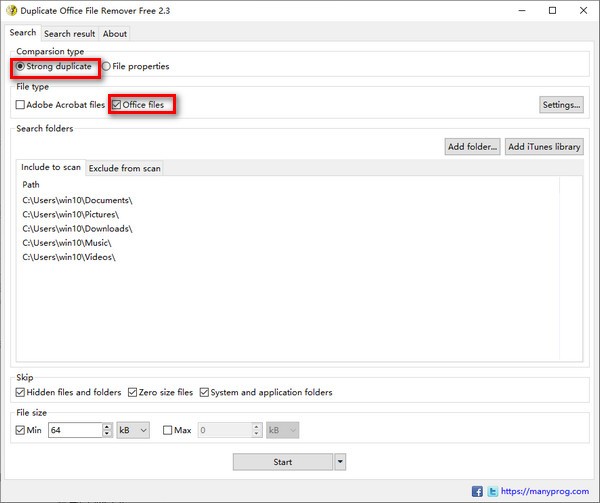This screenshot has width=600, height=503.
Task: Uncheck the Office files checkbox
Action: [x=117, y=105]
